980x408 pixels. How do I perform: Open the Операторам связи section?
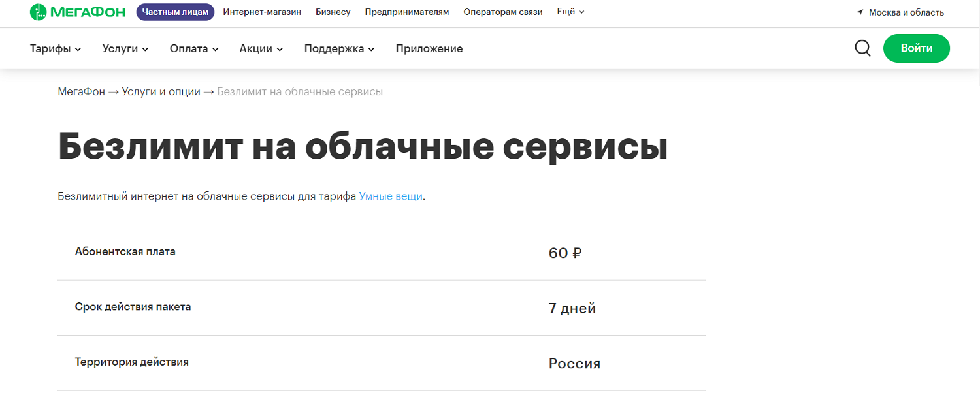point(503,12)
